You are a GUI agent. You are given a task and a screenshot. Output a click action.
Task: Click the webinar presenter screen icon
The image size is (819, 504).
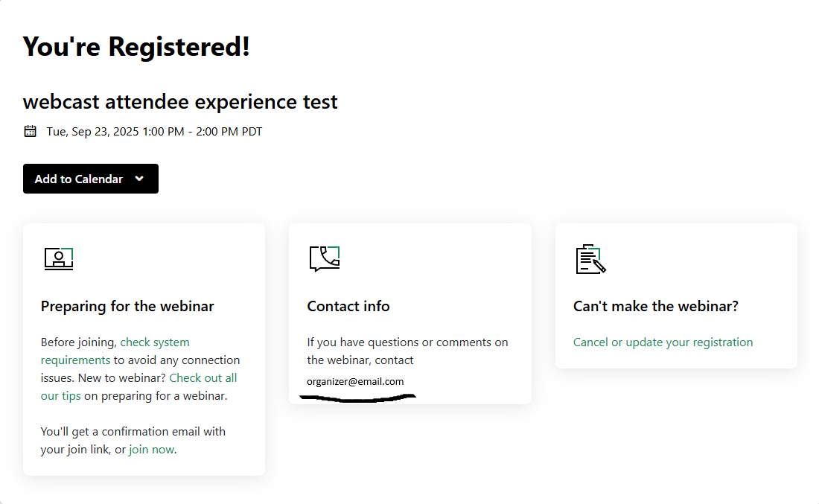click(x=58, y=258)
